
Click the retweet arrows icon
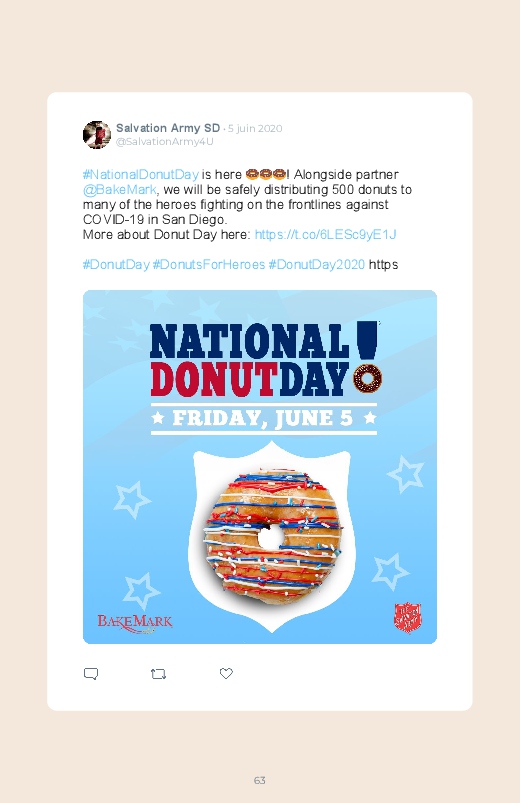(x=158, y=674)
